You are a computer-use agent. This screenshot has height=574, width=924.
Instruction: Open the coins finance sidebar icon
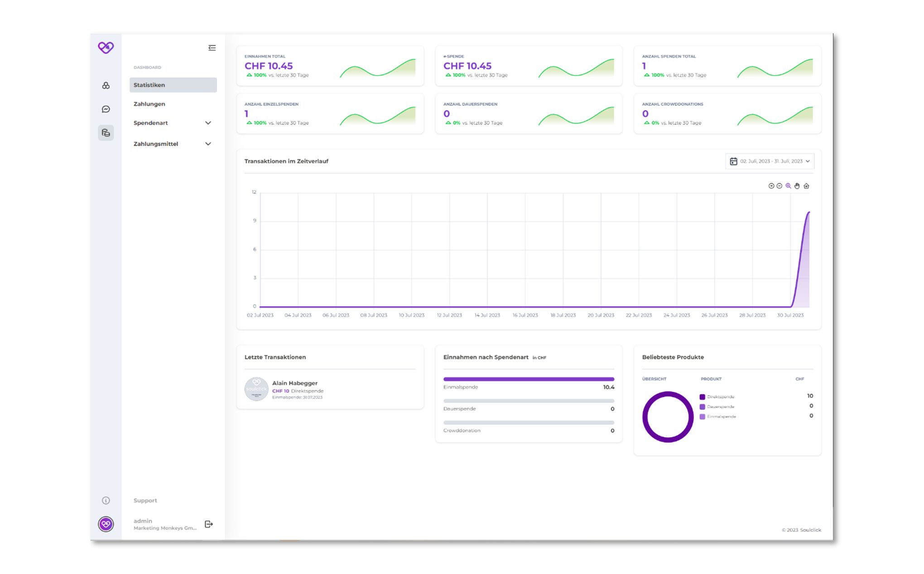pyautogui.click(x=106, y=133)
